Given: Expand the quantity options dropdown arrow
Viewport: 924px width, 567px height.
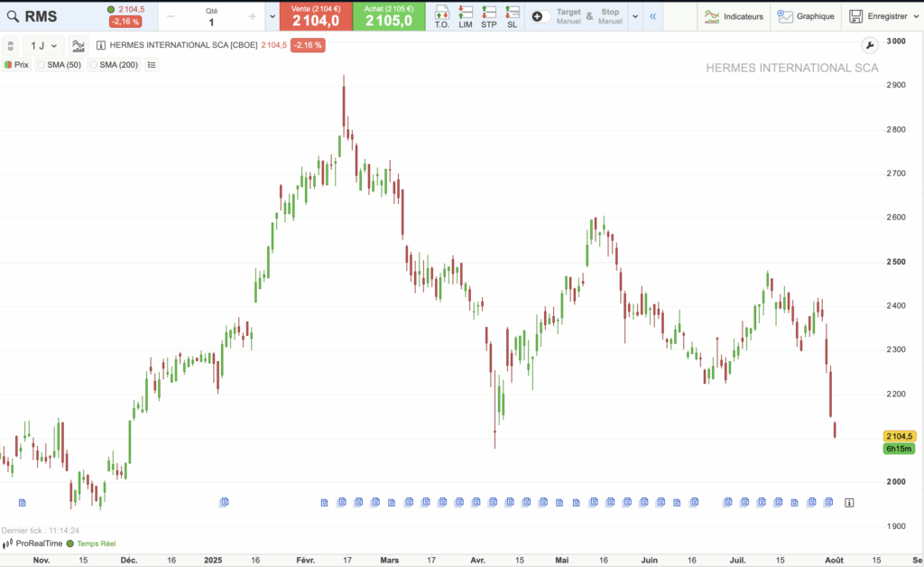Looking at the screenshot, I should tap(273, 16).
